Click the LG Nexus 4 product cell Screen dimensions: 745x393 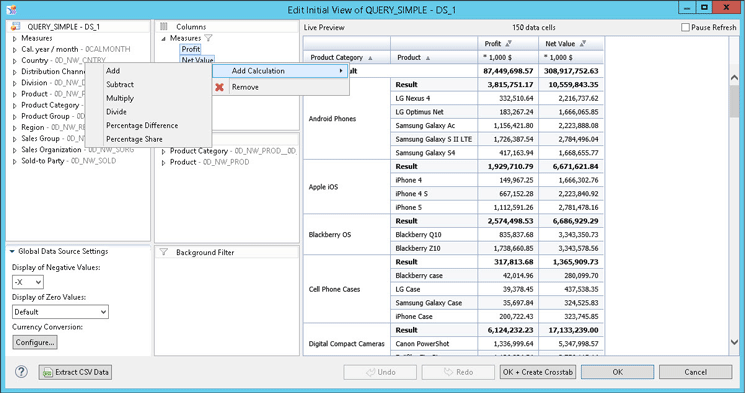(x=434, y=98)
